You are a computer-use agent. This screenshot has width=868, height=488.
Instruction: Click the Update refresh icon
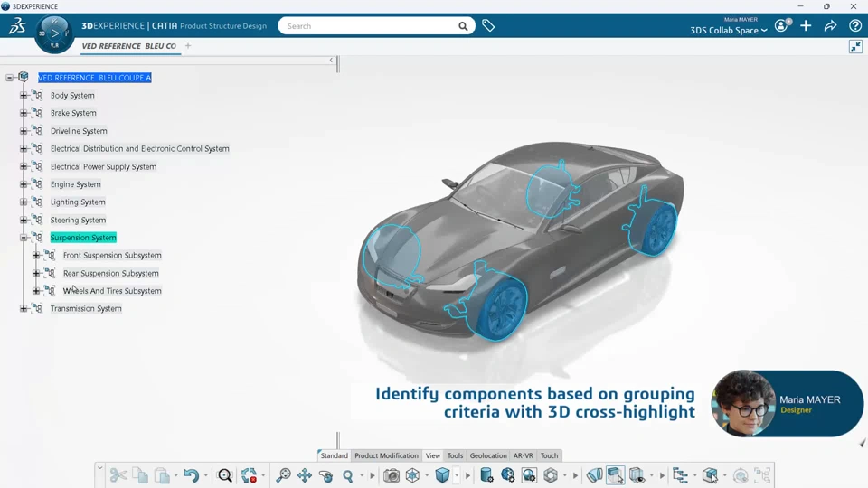tap(250, 475)
